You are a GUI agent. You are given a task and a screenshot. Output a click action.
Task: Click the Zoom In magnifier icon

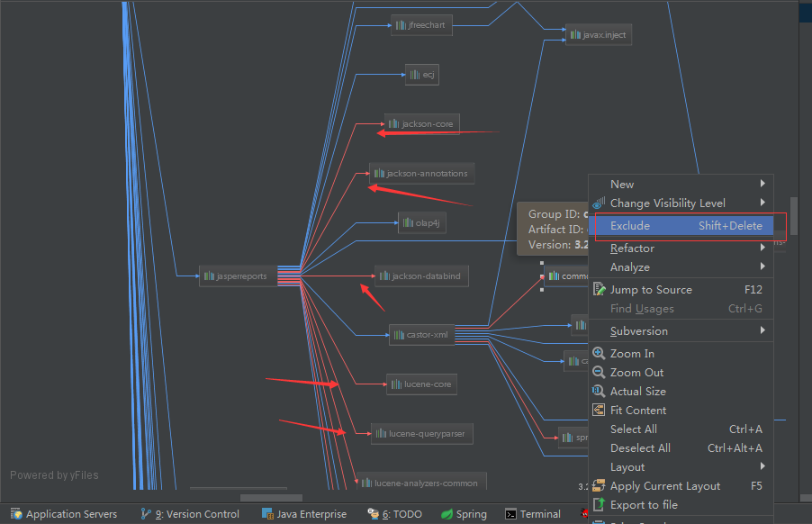599,354
